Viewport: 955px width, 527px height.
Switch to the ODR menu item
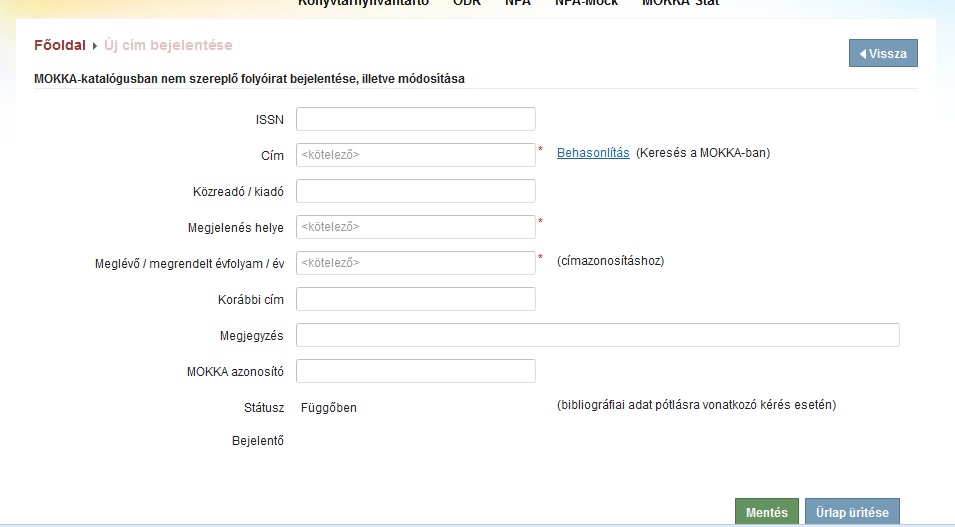click(x=466, y=3)
